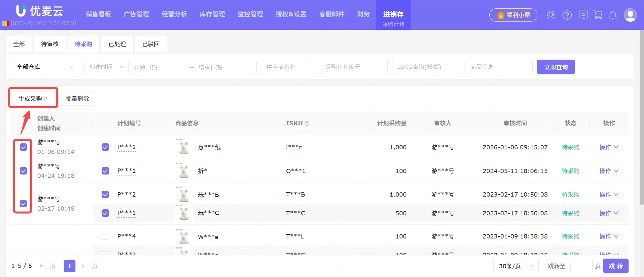Click the 立即查询 search button
The image size is (644, 277).
556,67
